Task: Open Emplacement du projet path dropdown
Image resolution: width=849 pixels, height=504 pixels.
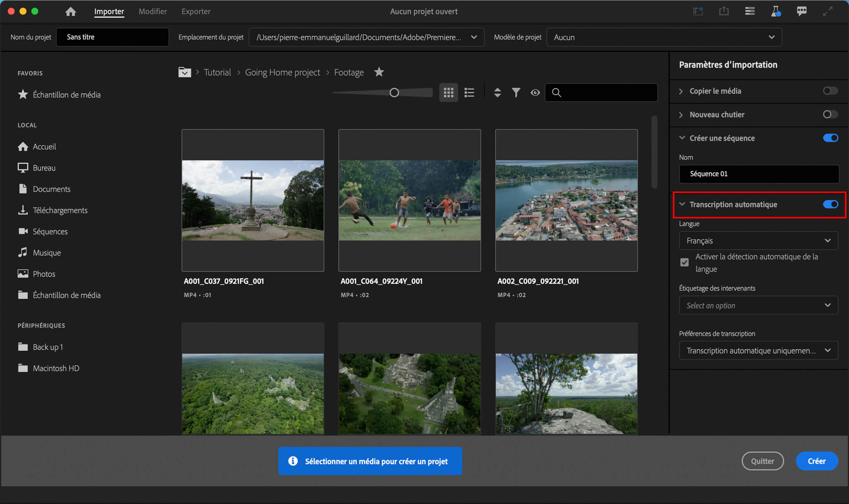Action: (366, 37)
